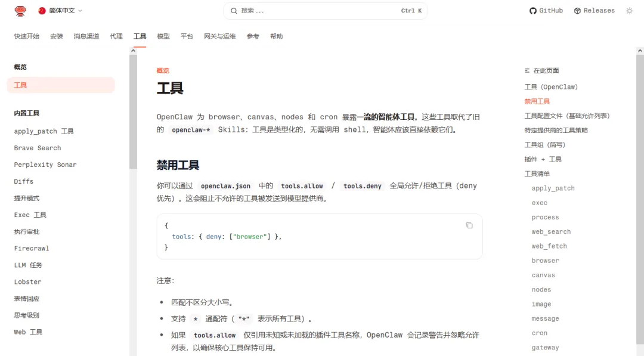
Task: Jump to process in page outline
Action: (546, 217)
